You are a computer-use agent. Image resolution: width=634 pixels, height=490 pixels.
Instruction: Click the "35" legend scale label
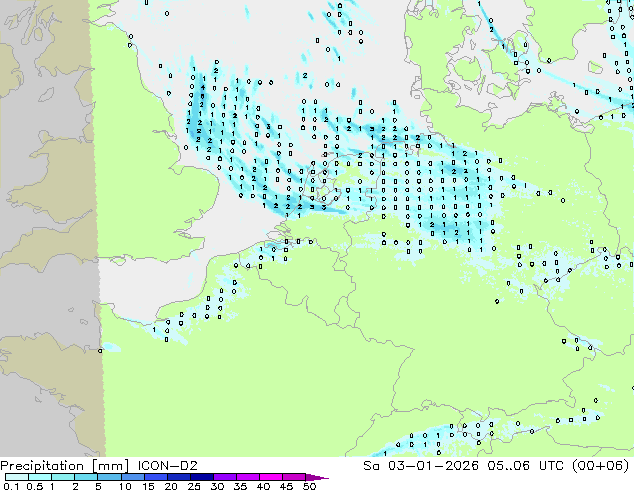(x=240, y=486)
